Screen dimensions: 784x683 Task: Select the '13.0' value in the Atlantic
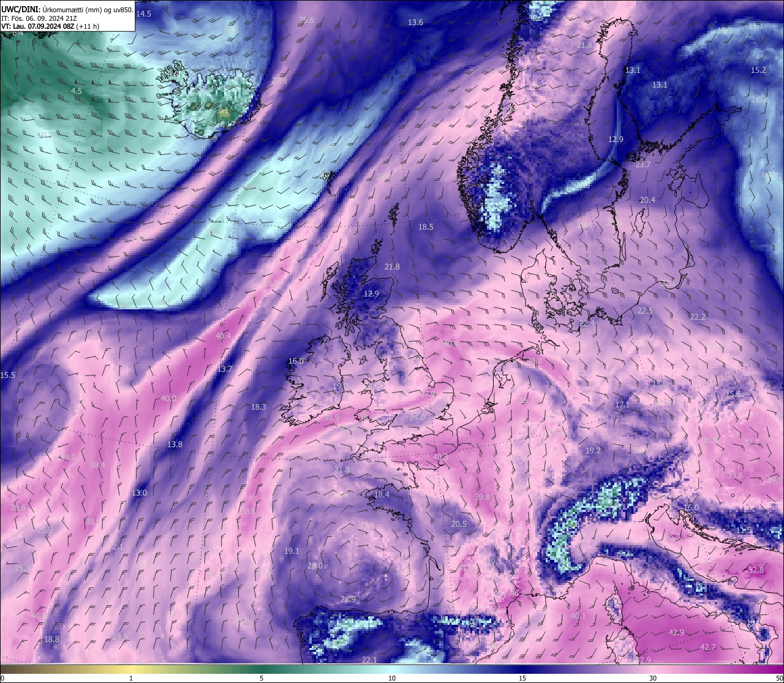(x=139, y=492)
